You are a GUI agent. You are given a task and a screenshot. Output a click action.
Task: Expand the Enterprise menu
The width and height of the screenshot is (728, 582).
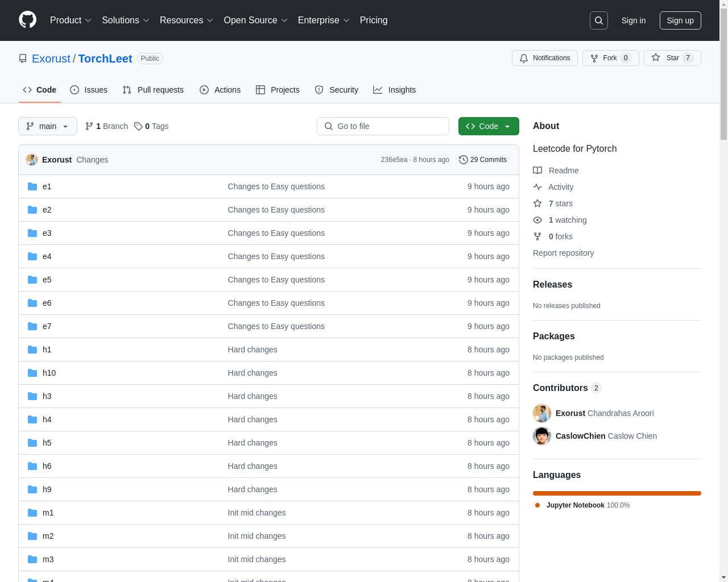pos(324,20)
